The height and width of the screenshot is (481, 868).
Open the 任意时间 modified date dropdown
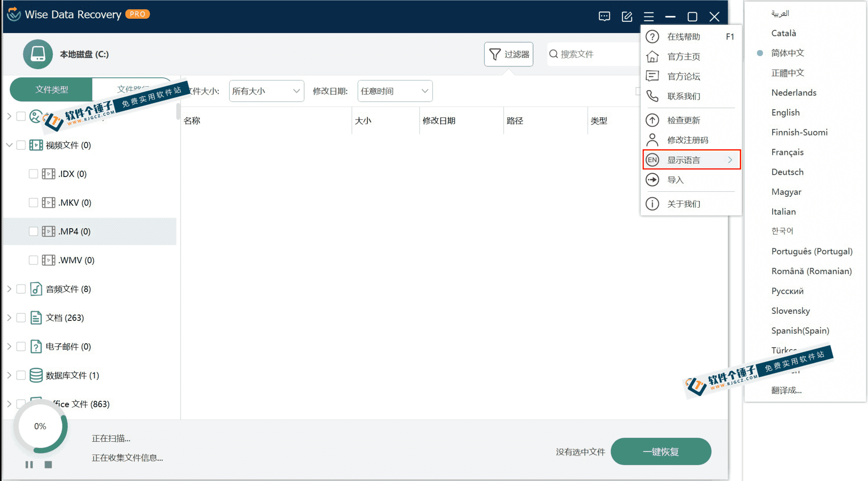coord(394,90)
